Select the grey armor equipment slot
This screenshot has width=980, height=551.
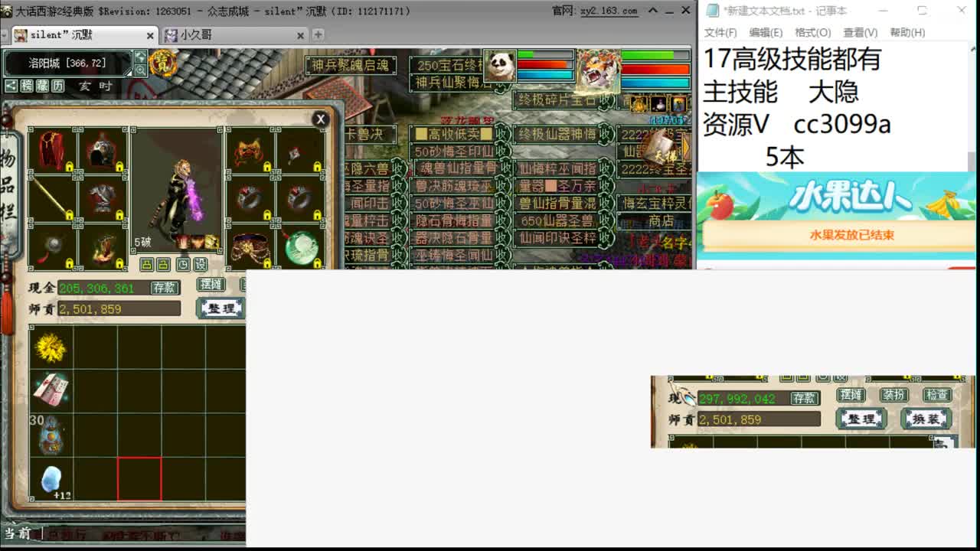(102, 199)
